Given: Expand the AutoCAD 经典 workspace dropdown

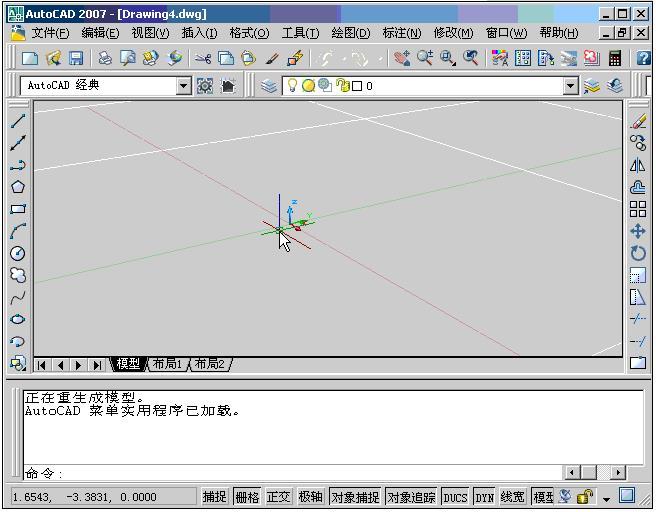Looking at the screenshot, I should point(183,86).
